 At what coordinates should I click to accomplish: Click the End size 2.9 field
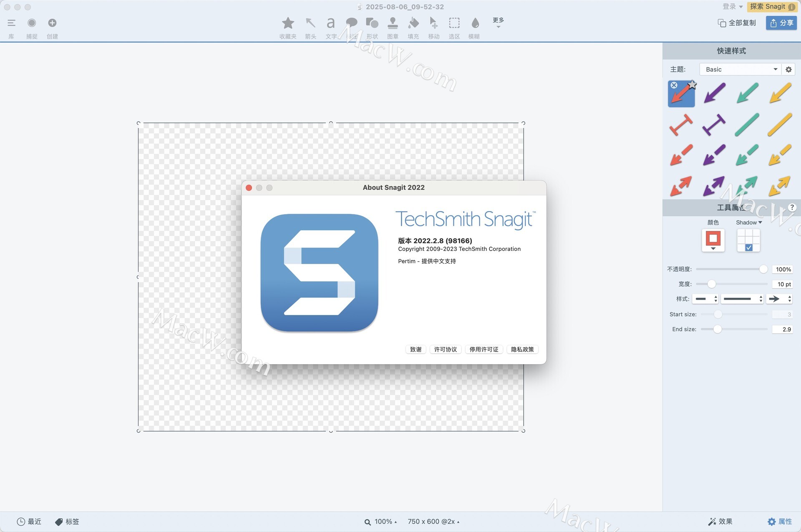[x=782, y=329]
